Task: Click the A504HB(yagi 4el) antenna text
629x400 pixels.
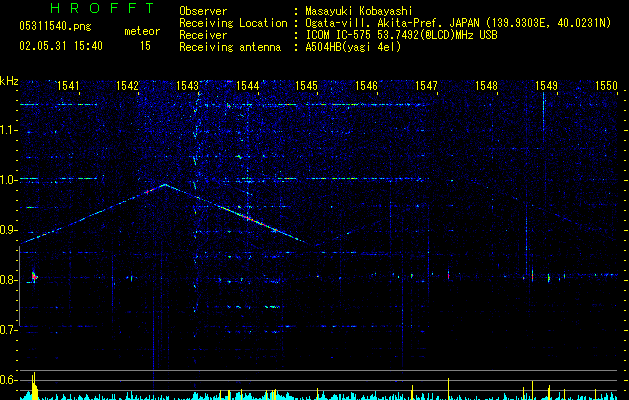Action: (x=353, y=47)
